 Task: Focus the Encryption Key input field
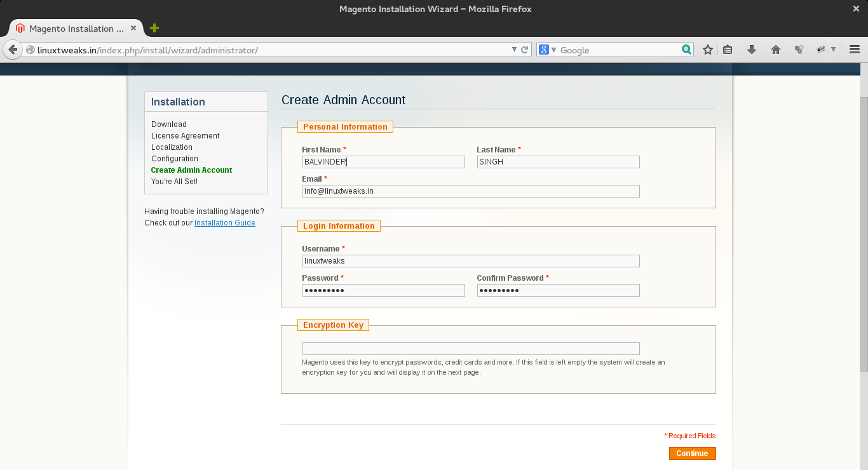click(470, 349)
